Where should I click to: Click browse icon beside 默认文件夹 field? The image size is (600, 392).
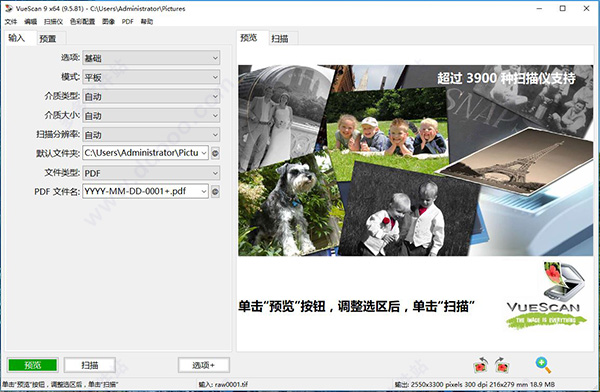215,154
